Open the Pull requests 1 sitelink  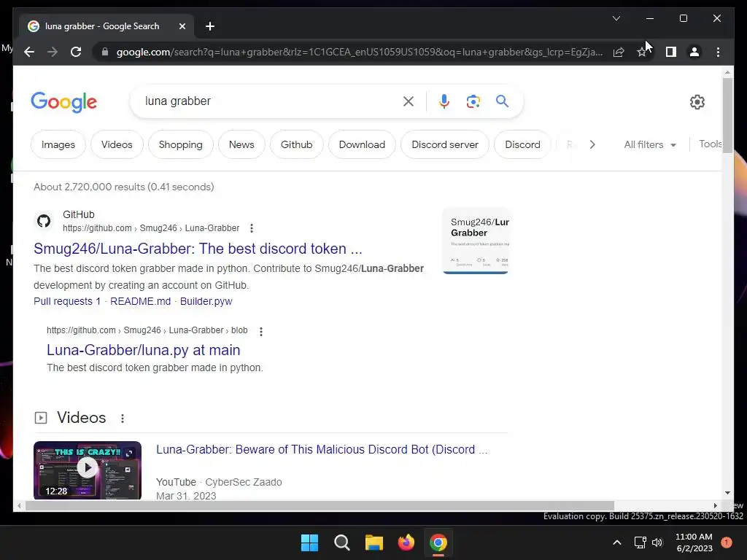tap(67, 301)
